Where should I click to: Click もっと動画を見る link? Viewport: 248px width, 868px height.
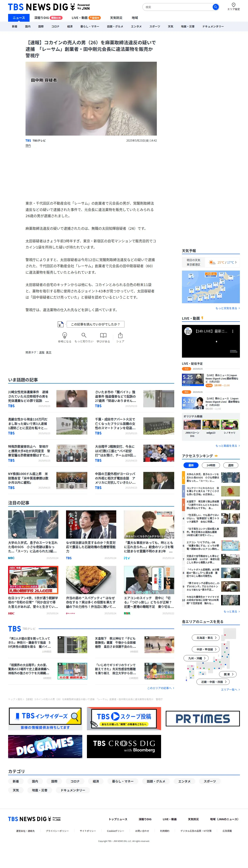[x=228, y=445]
